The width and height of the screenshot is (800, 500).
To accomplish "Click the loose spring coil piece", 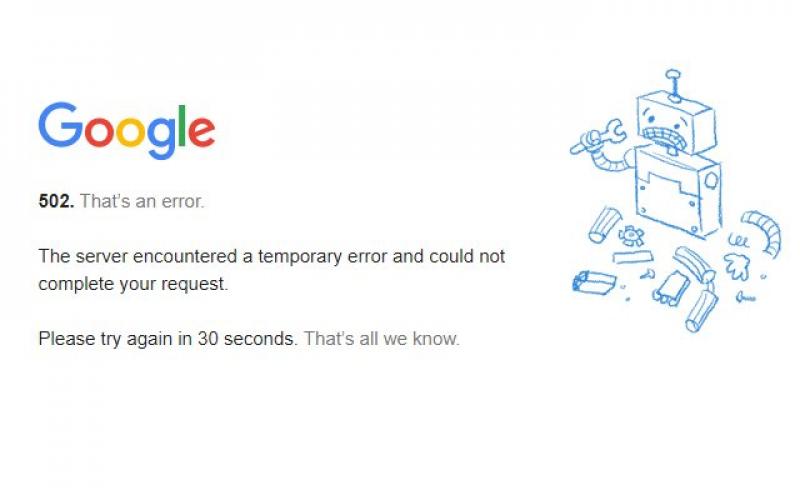I will point(738,239).
